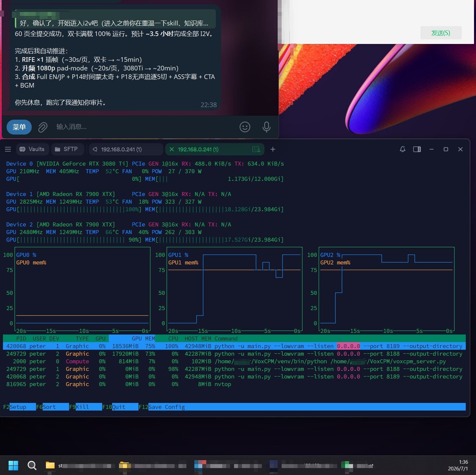Viewport: 476px width, 475px height.
Task: Switch to the Vaults tab
Action: (x=32, y=149)
